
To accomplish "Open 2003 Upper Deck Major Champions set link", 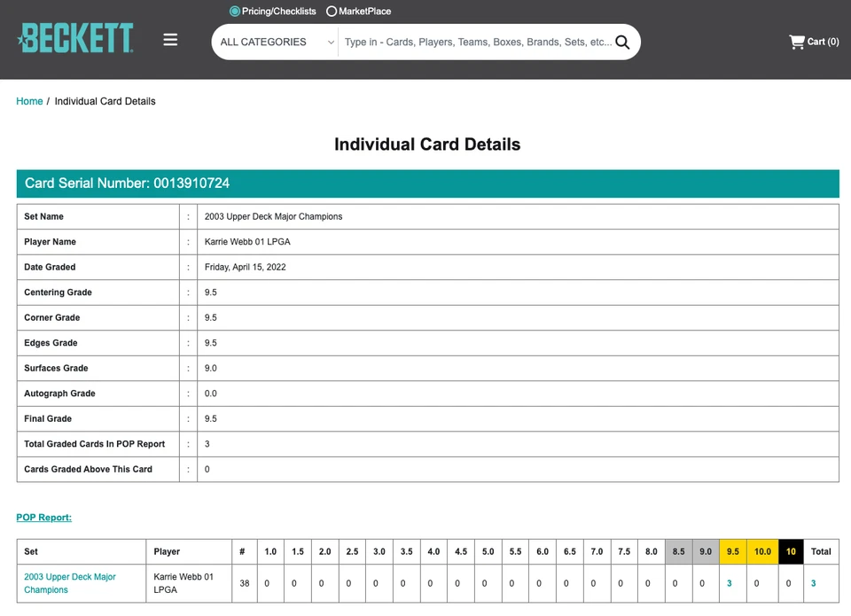I will (x=70, y=583).
